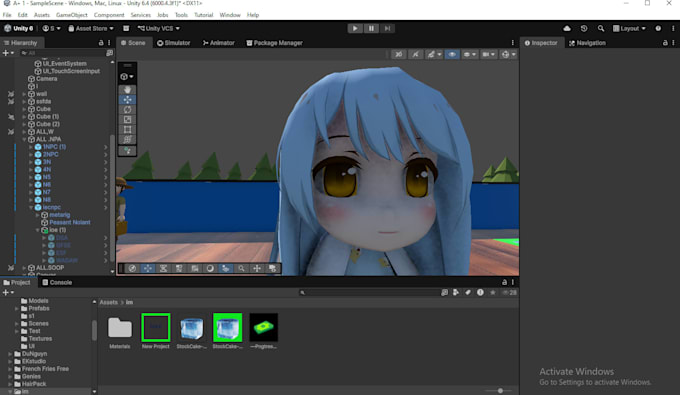
Task: Open Scene view tab options menu
Action: [x=513, y=43]
